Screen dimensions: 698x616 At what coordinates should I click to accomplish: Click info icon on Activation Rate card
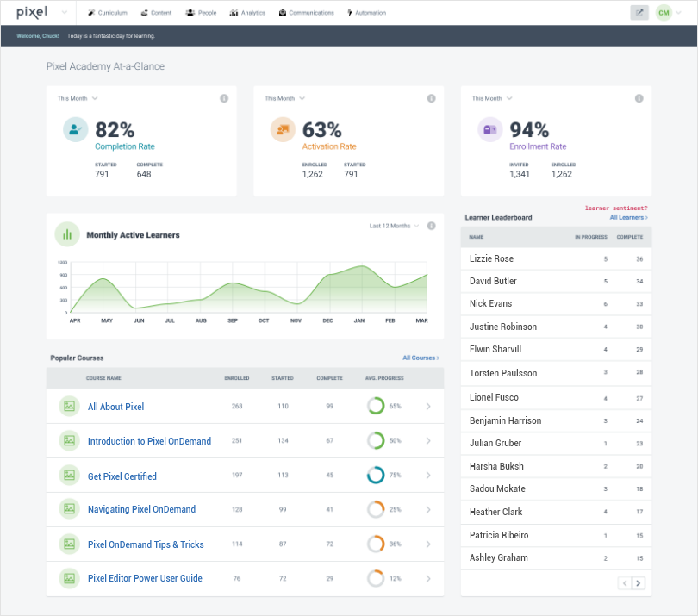432,98
